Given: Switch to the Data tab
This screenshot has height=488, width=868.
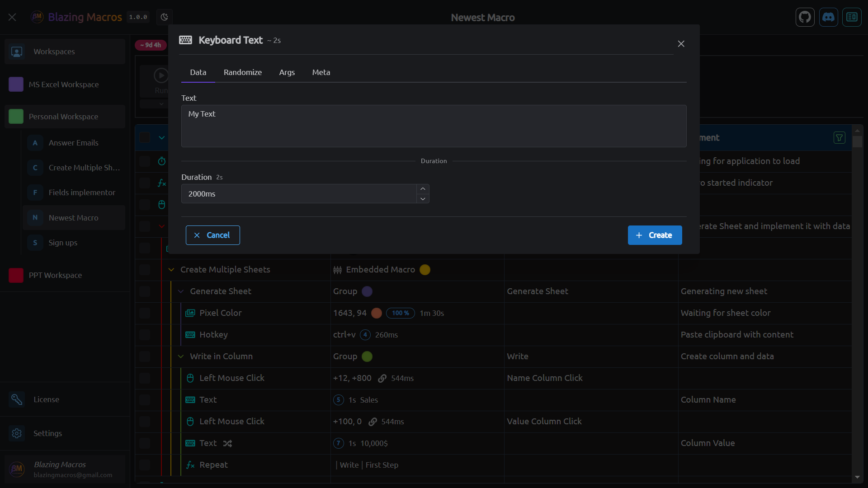Looking at the screenshot, I should [x=198, y=72].
